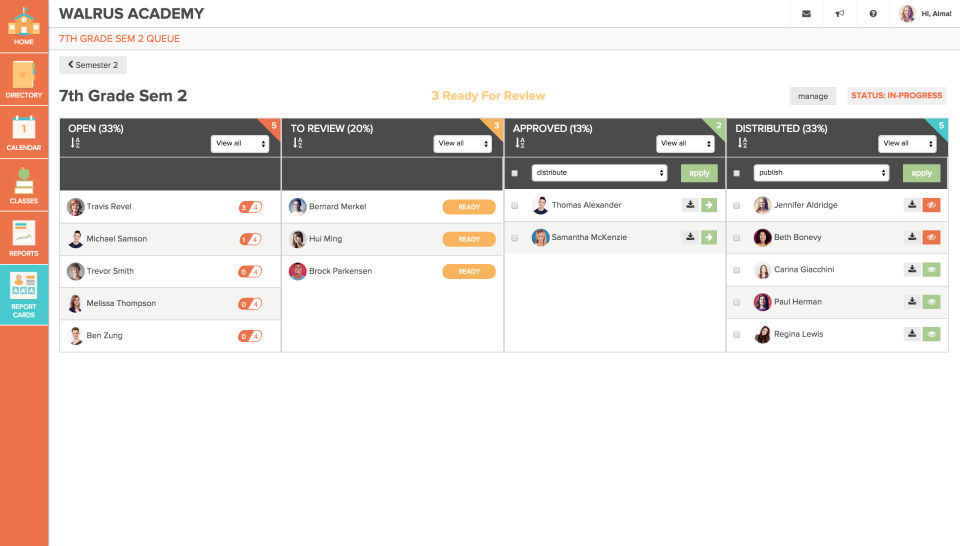This screenshot has width=960, height=546.
Task: Toggle visibility of Beth Bonevy's report
Action: point(931,237)
